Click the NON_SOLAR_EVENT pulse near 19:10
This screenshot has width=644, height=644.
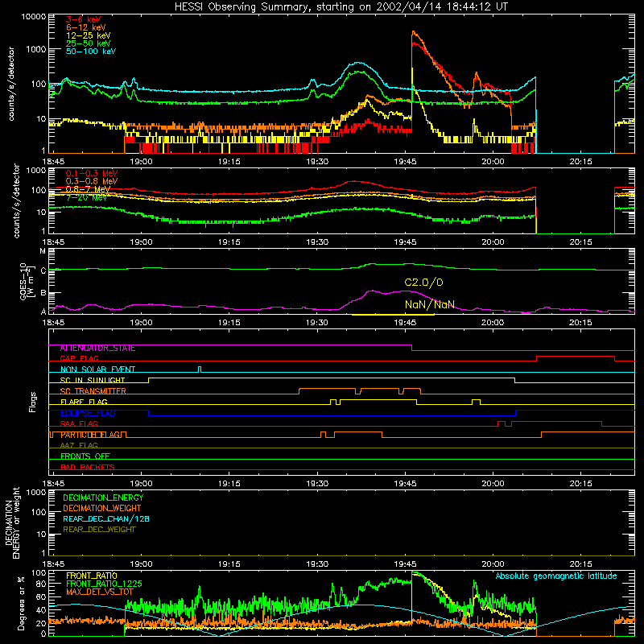point(200,369)
